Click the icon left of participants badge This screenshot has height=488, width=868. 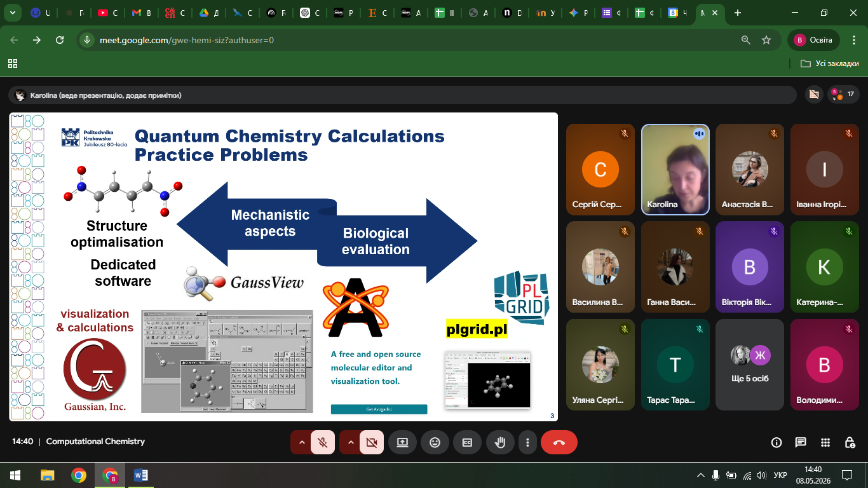pos(813,95)
